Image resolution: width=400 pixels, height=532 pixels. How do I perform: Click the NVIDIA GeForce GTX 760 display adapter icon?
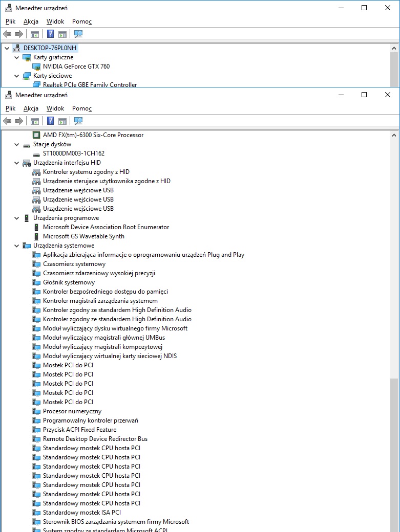(36, 66)
